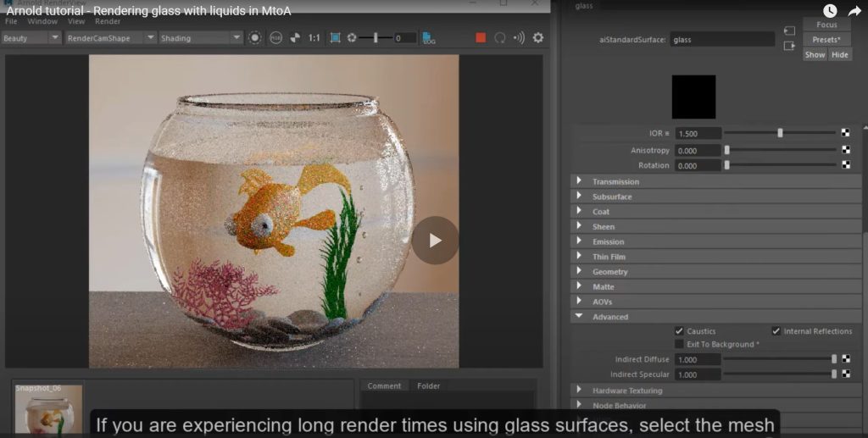Enable Exit To Background checkbox
868x438 pixels.
pos(679,344)
